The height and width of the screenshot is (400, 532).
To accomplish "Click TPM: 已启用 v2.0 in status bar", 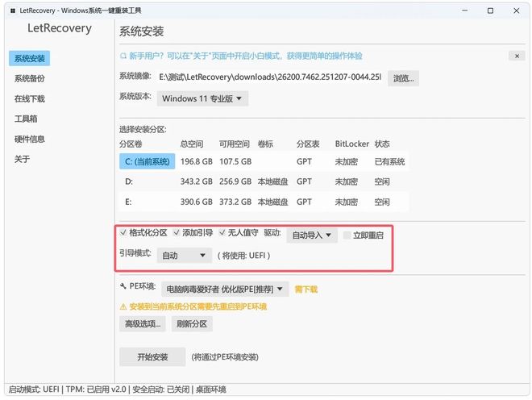I will tap(96, 390).
